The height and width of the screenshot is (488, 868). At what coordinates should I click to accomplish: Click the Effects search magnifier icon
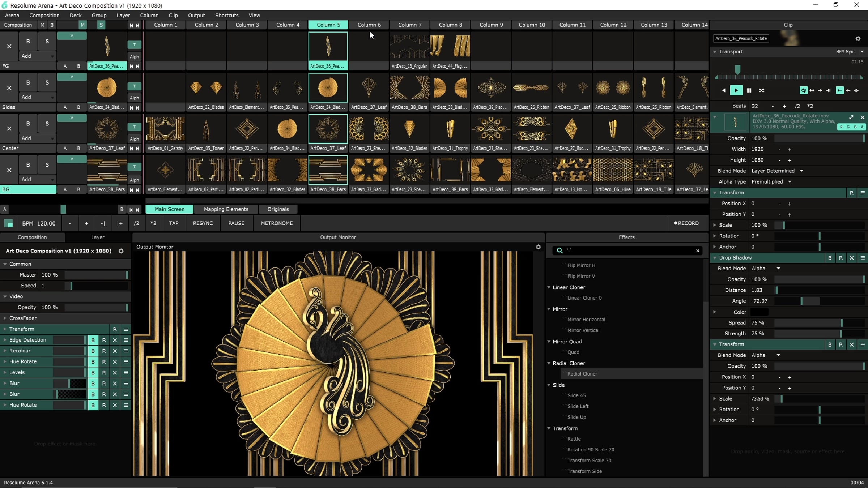click(559, 251)
